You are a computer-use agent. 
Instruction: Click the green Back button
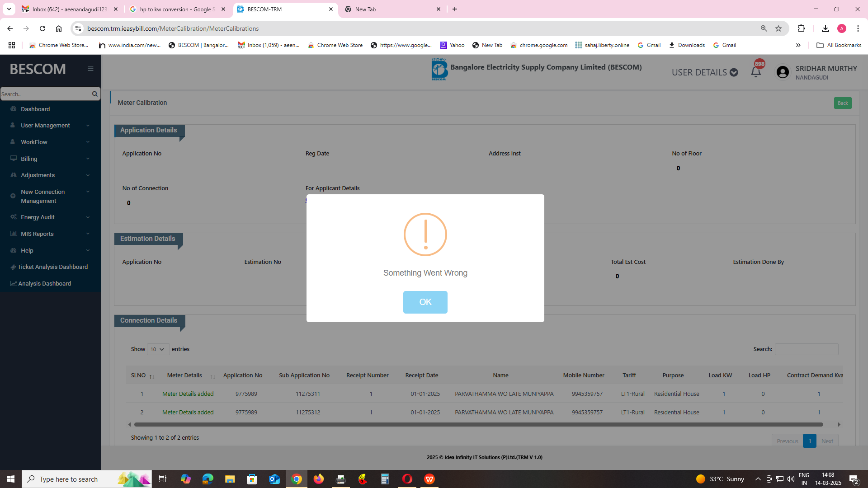pos(843,103)
